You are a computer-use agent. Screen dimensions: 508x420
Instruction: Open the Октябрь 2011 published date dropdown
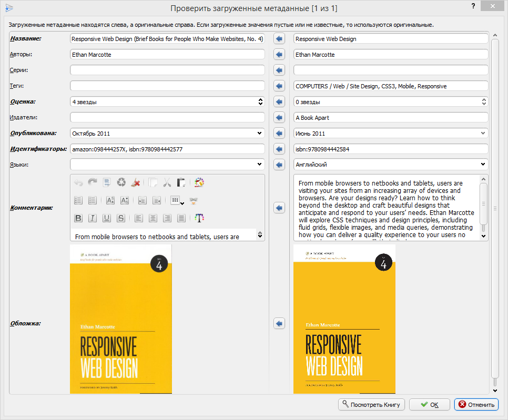coord(259,133)
